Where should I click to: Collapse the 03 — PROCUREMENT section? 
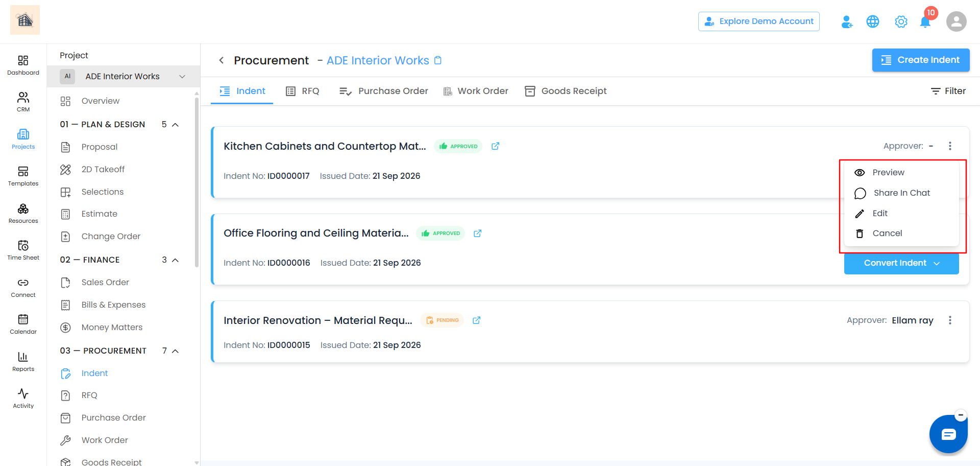[175, 351]
